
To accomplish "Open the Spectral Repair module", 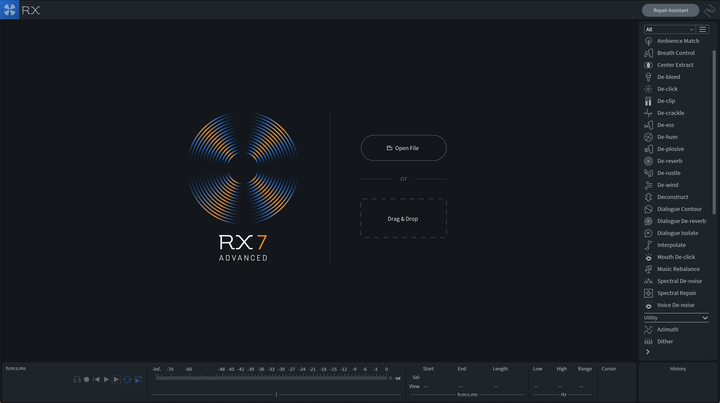I will pos(676,293).
